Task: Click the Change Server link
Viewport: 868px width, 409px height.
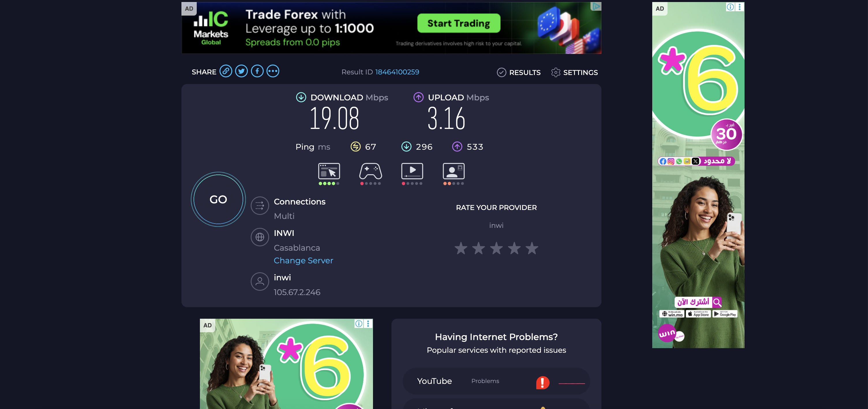Action: coord(303,260)
